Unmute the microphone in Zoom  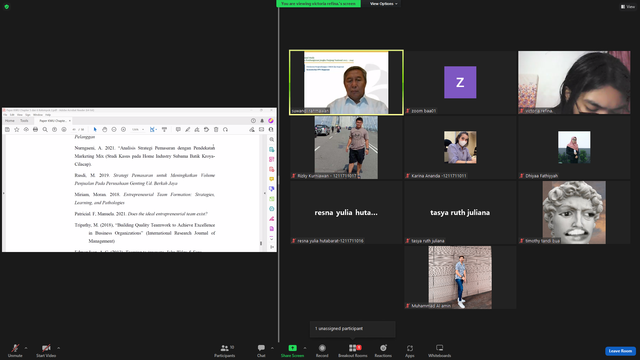(15, 350)
